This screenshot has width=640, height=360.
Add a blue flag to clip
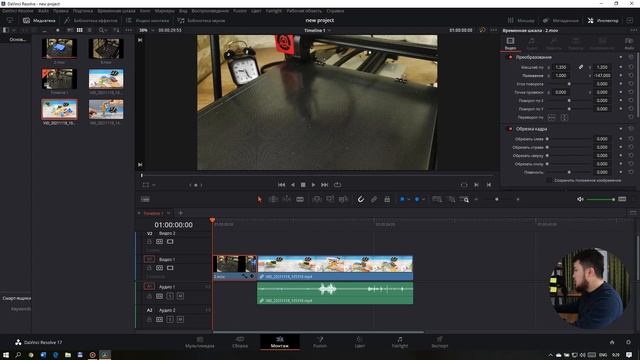point(402,199)
